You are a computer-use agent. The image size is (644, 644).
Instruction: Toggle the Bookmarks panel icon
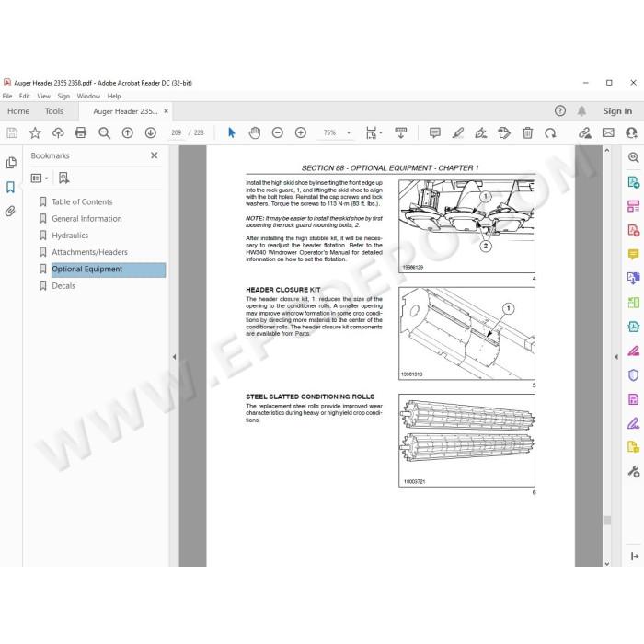tap(11, 188)
